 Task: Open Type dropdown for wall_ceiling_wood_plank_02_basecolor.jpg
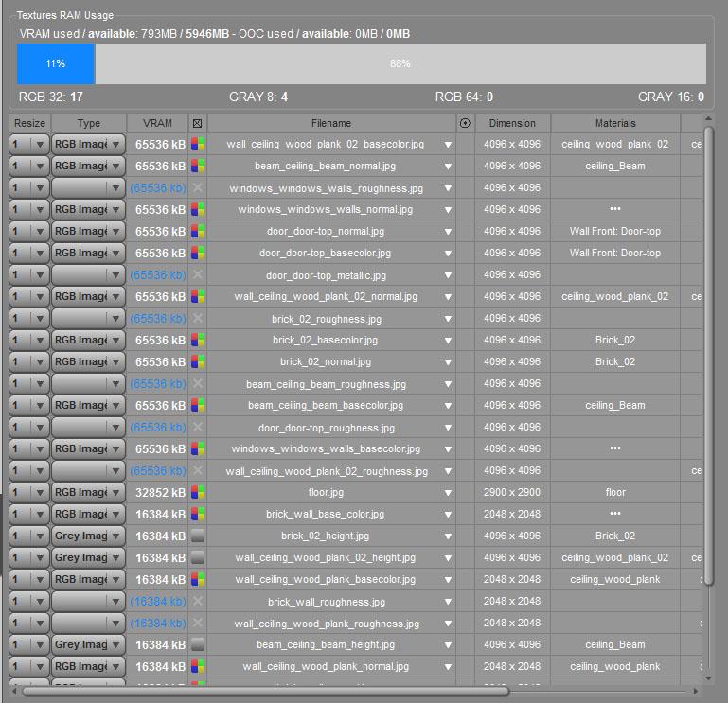pyautogui.click(x=88, y=145)
